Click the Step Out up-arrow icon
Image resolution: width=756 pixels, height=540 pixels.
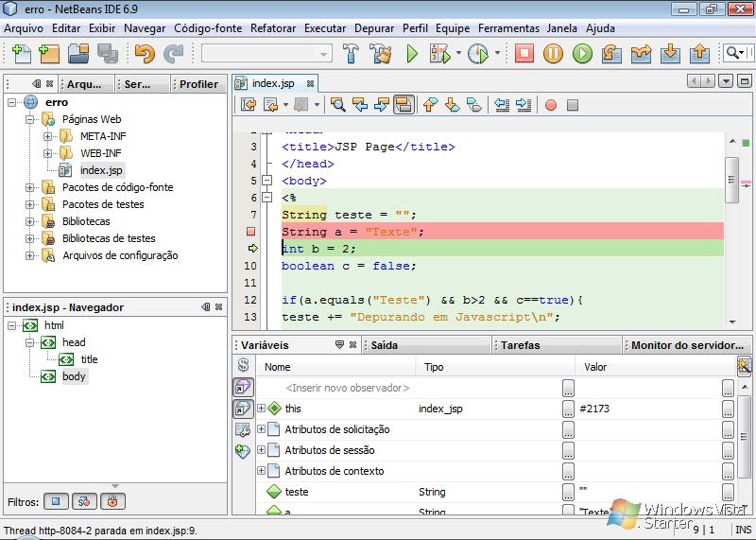pos(699,53)
